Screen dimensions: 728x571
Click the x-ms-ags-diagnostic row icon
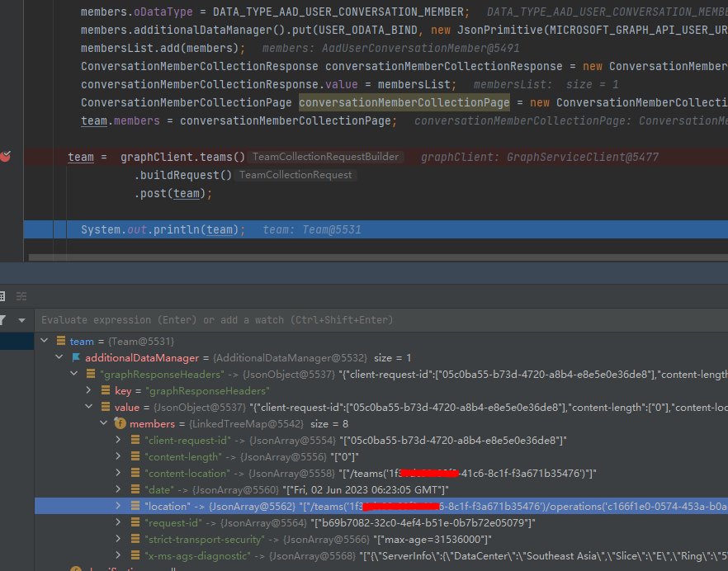(x=135, y=555)
